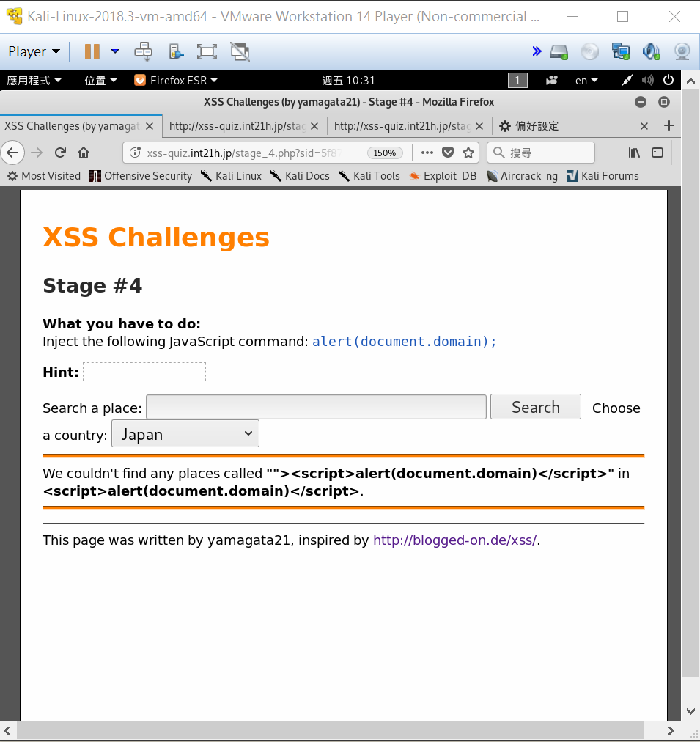Open the page actions three-dot menu
This screenshot has height=742, width=700.
pos(427,153)
